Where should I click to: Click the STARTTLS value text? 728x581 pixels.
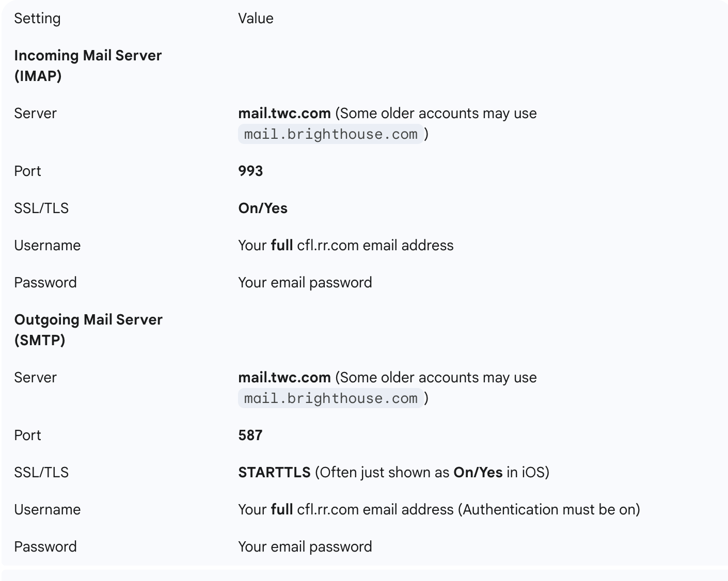(x=274, y=473)
